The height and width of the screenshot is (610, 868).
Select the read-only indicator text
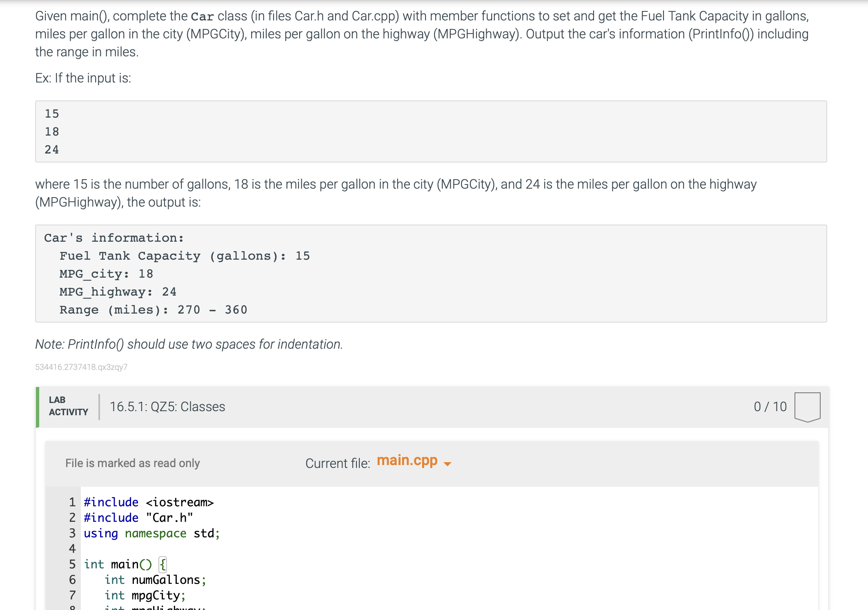pyautogui.click(x=132, y=463)
